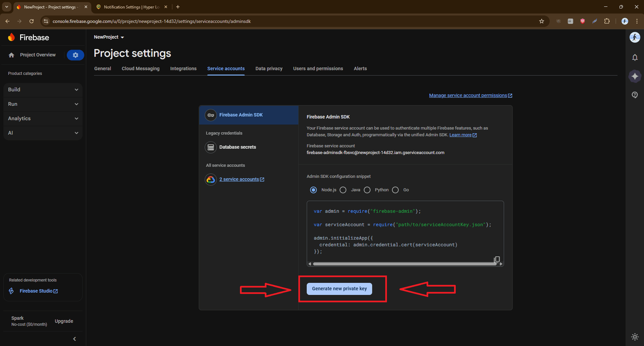The image size is (644, 346).
Task: Reload the page
Action: (x=31, y=21)
